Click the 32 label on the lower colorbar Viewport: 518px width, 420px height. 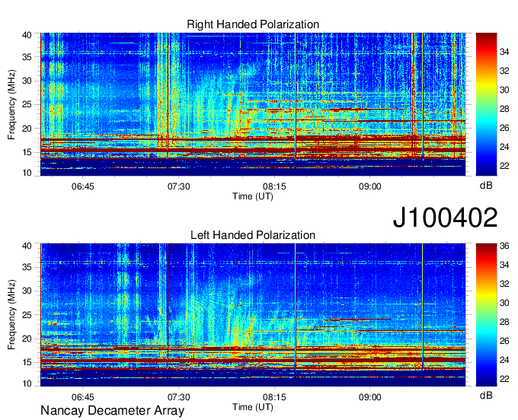pos(504,284)
